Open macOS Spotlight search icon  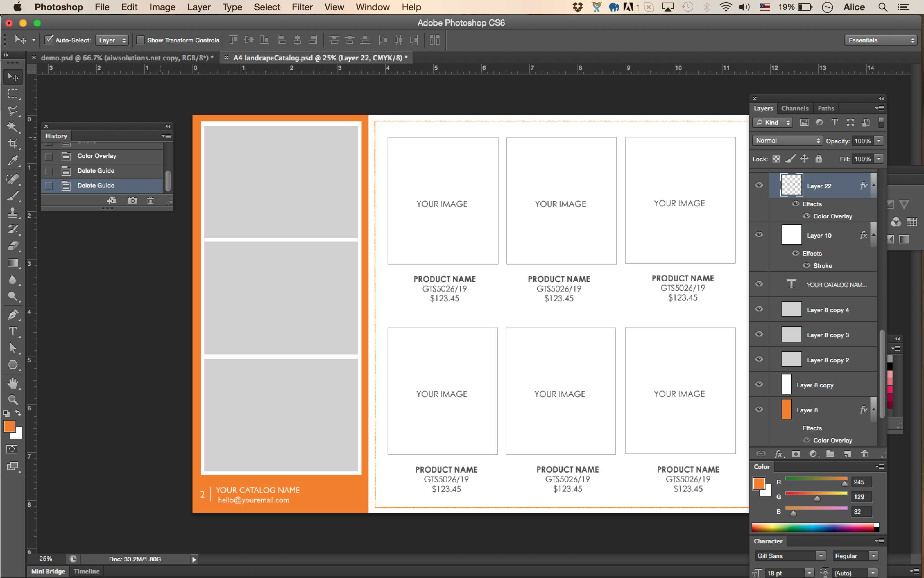[882, 7]
